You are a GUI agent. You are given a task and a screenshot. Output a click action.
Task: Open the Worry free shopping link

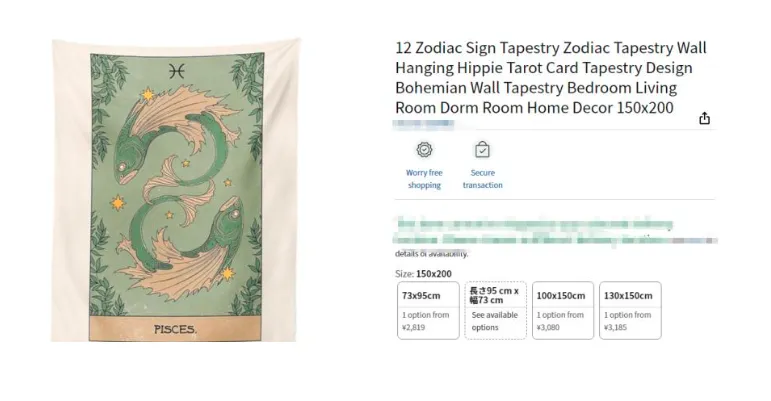pos(424,179)
